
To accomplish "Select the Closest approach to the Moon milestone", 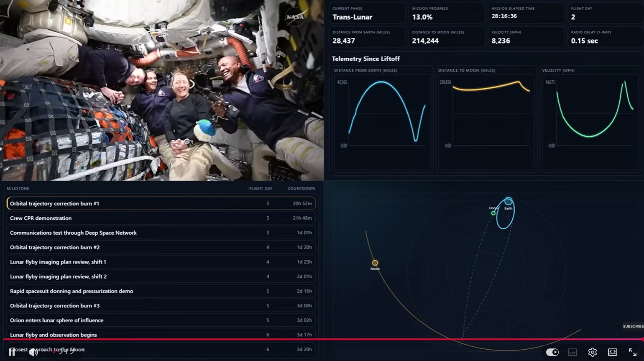I will click(161, 349).
